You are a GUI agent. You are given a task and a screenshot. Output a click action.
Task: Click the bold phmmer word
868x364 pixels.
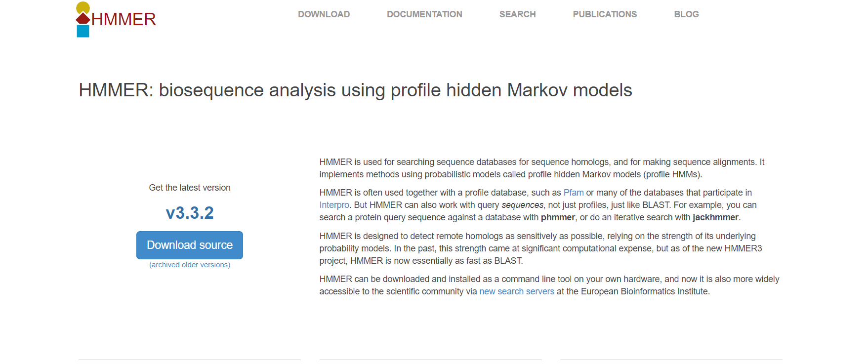558,217
